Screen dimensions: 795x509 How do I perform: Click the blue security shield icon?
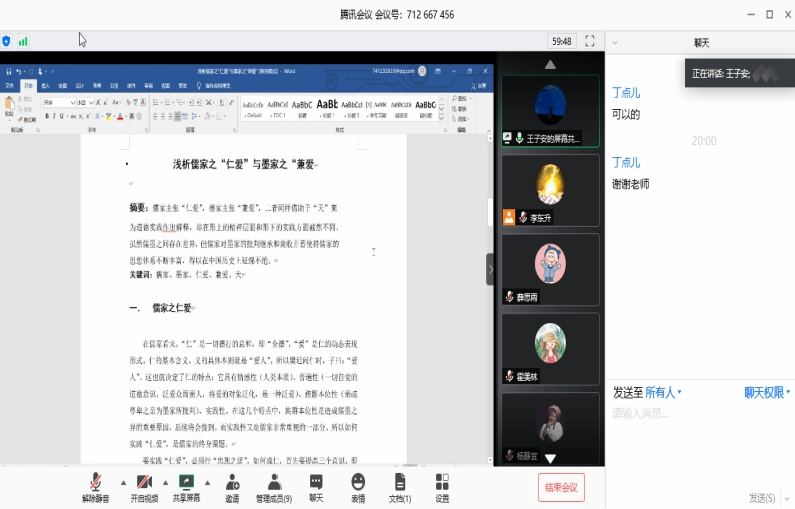click(7, 41)
